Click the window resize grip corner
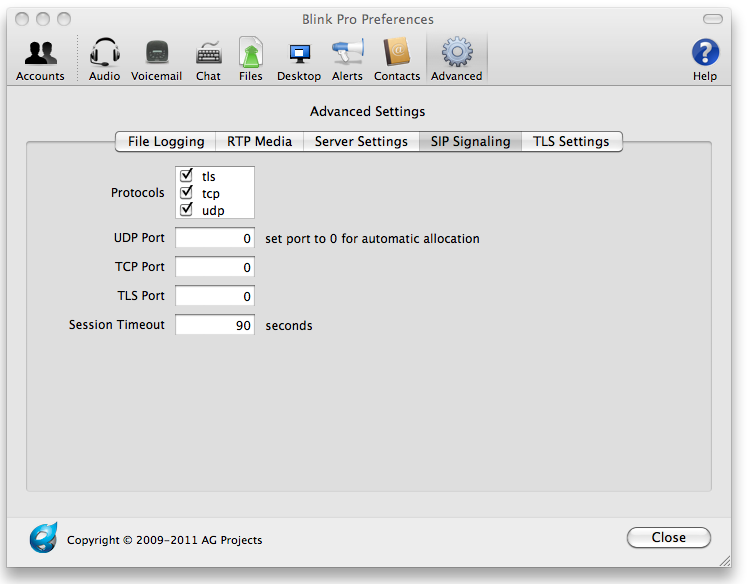This screenshot has height=584, width=751. pos(725,561)
